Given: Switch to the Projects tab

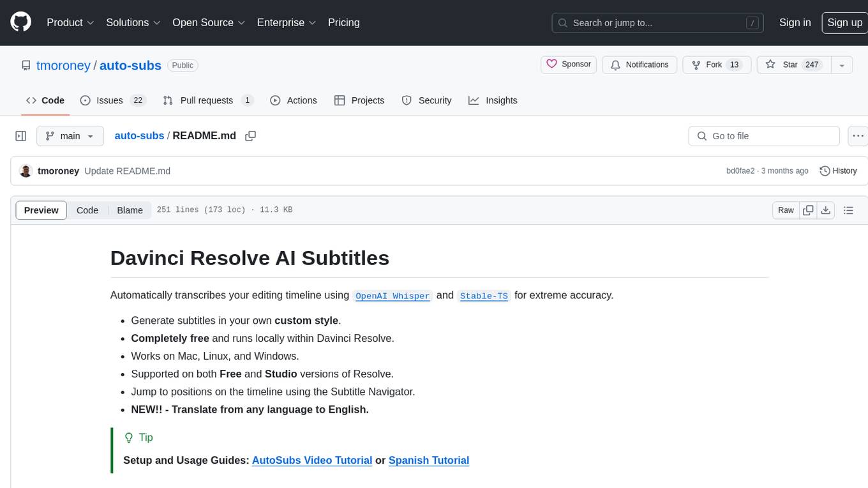Looking at the screenshot, I should click(x=359, y=100).
